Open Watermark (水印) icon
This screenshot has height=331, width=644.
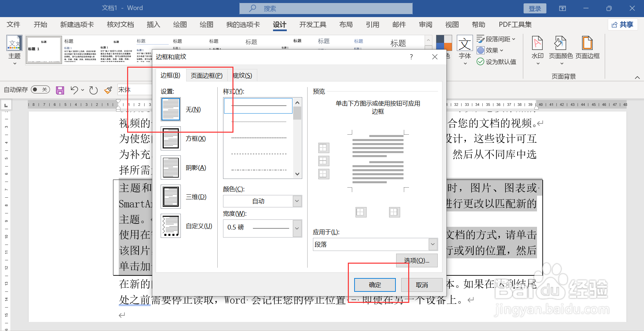(537, 43)
